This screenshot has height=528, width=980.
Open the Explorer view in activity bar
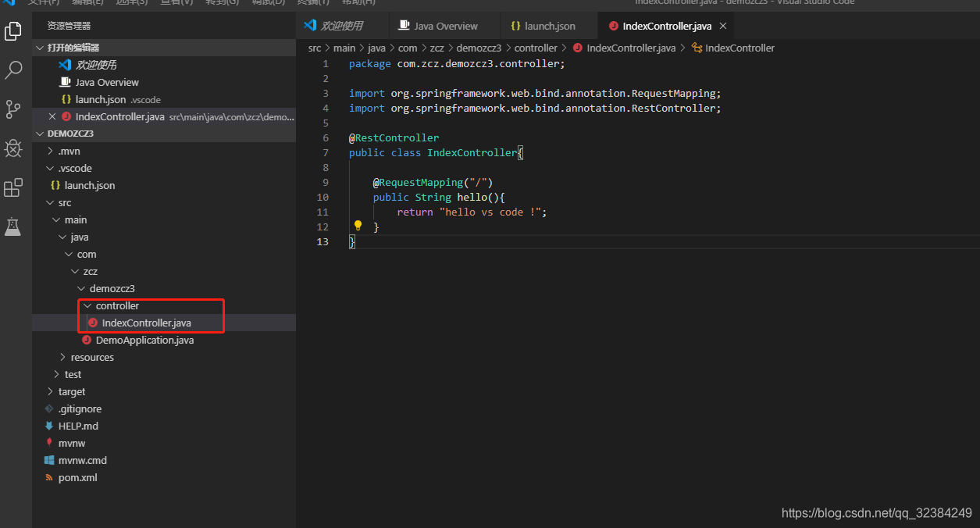click(x=13, y=31)
